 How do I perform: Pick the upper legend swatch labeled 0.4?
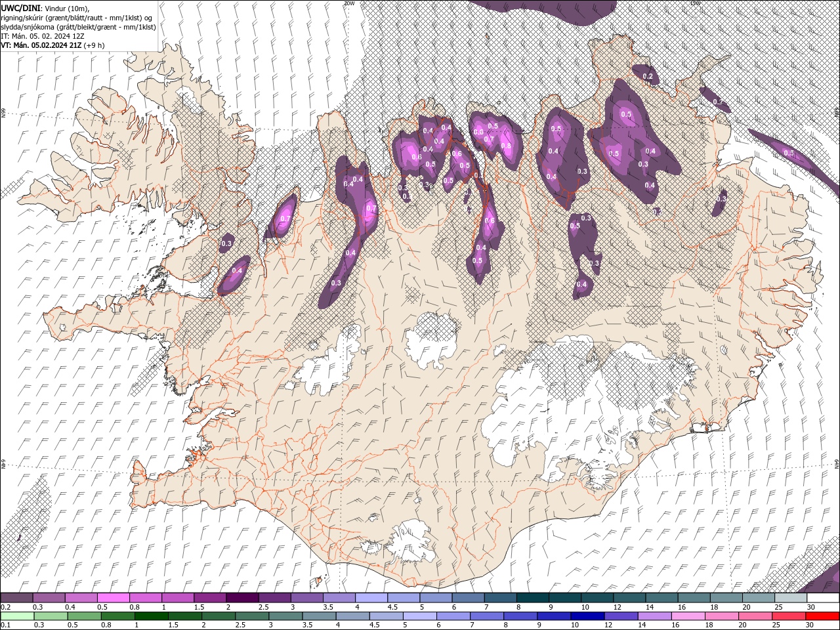coord(81,598)
